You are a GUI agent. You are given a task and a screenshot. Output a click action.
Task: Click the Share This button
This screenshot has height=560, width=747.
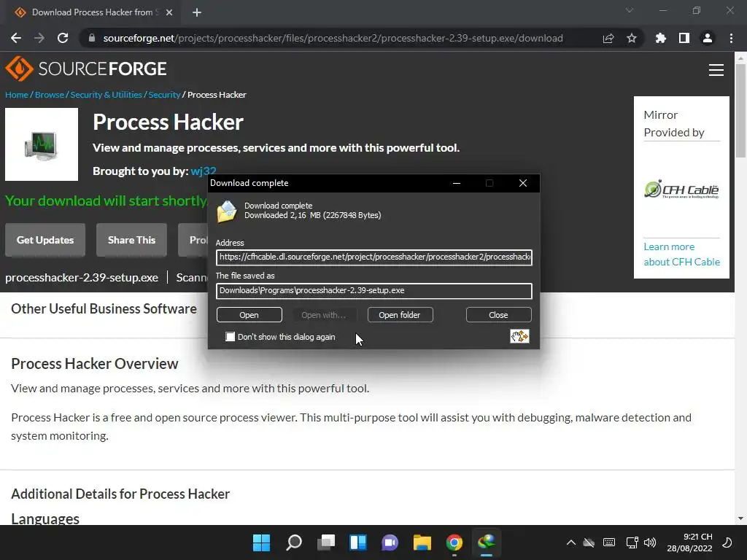click(131, 240)
